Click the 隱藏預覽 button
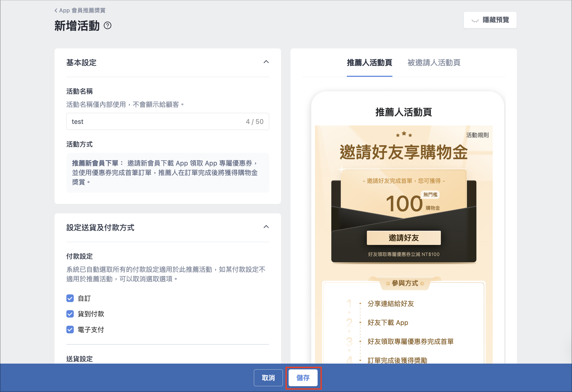This screenshot has width=572, height=392. [490, 20]
